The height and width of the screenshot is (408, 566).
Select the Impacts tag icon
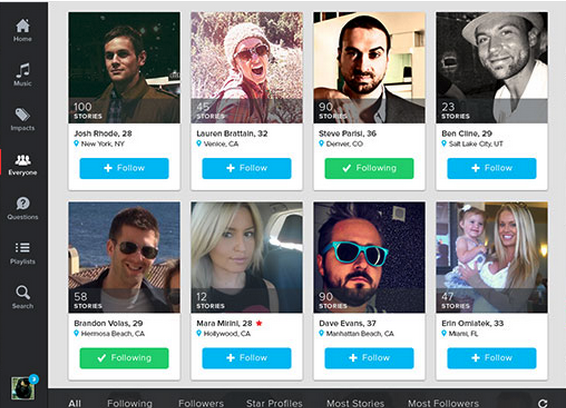tap(23, 115)
